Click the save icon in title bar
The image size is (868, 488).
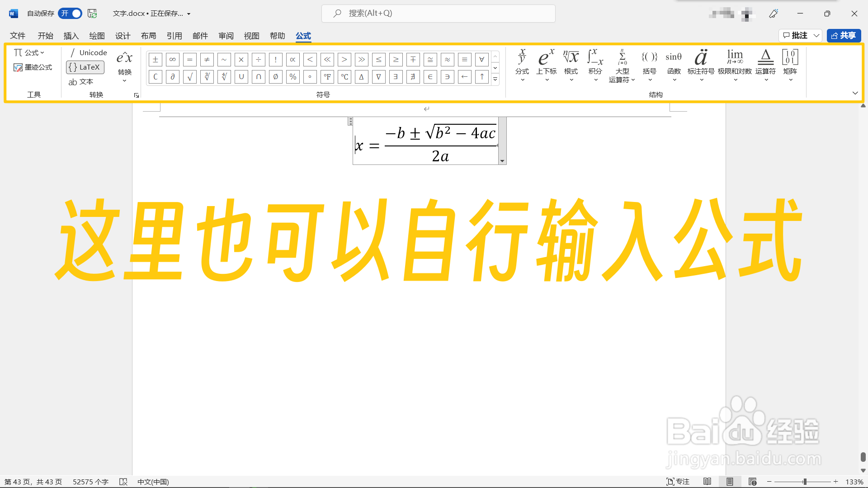click(92, 14)
